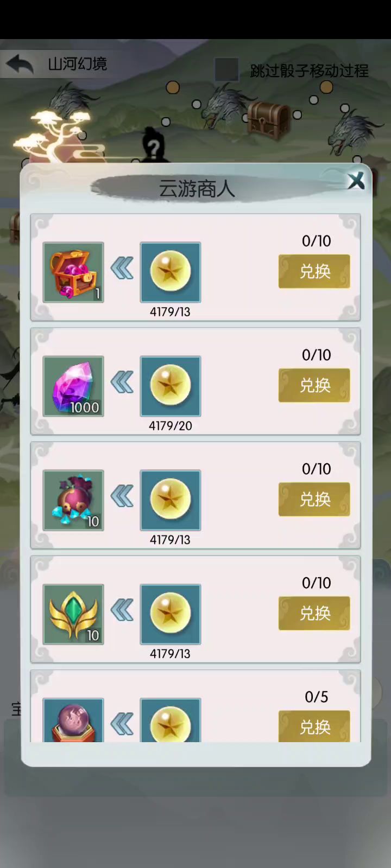This screenshot has height=868, width=391.
Task: Tap the wooden treasure chest on the map
Action: [269, 120]
